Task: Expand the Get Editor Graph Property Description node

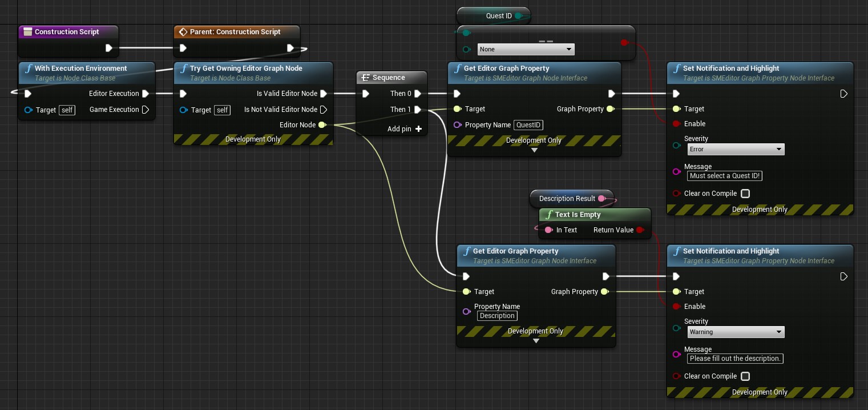Action: pos(536,341)
